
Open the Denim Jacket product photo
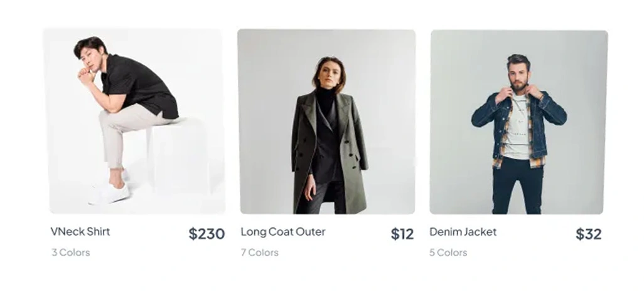[x=518, y=121]
